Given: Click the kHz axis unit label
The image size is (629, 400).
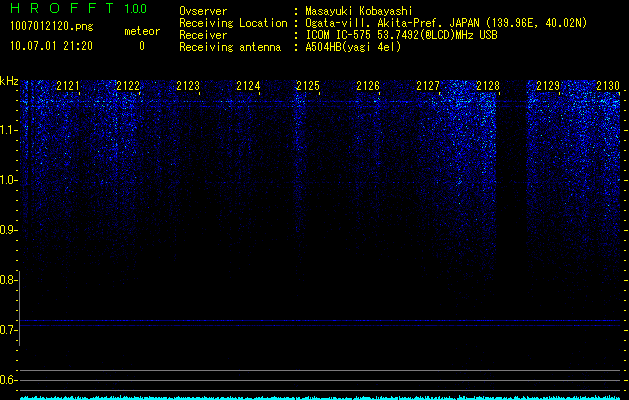Looking at the screenshot, I should (x=9, y=81).
